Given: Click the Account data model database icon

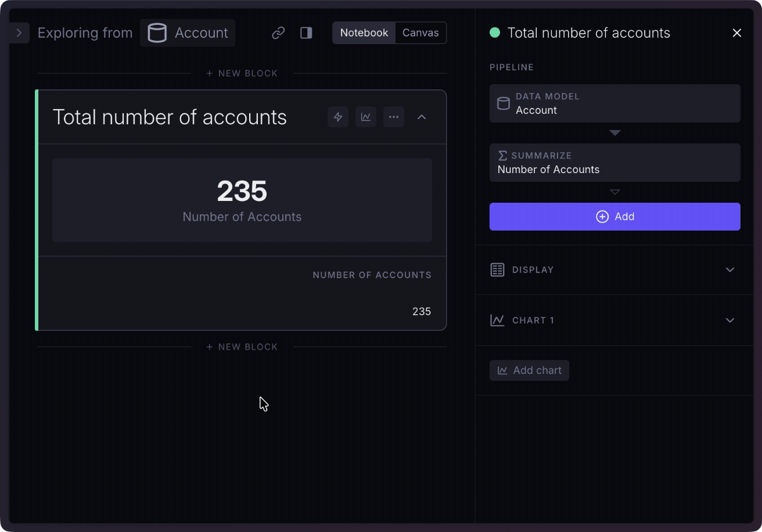Looking at the screenshot, I should tap(157, 33).
